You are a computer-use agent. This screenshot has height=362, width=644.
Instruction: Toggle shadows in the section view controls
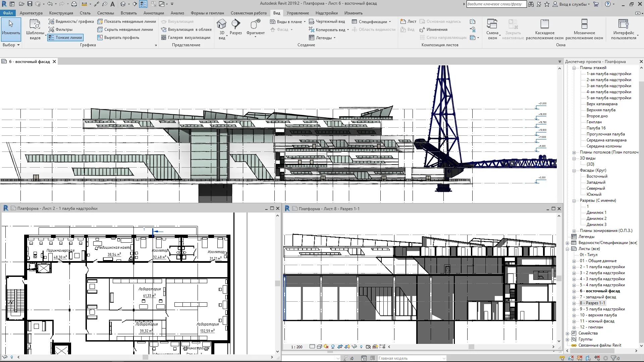[332, 347]
